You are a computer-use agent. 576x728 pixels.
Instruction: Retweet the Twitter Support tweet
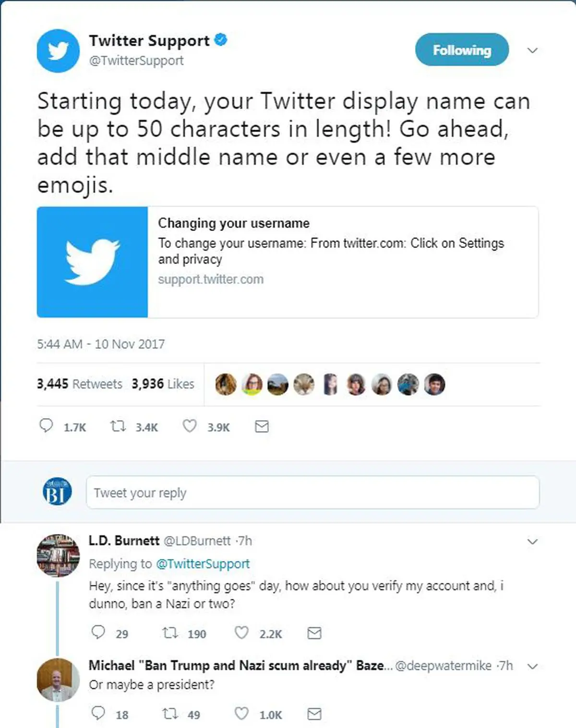pyautogui.click(x=118, y=426)
